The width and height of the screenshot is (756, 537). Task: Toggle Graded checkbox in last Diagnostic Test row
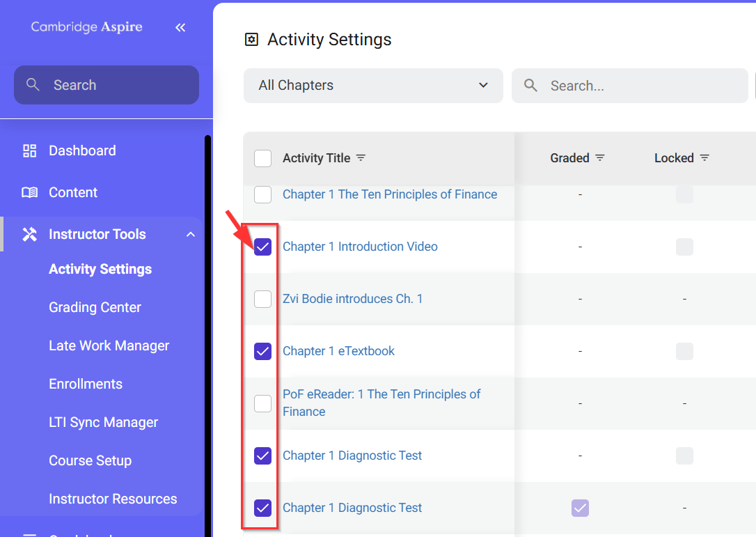580,508
